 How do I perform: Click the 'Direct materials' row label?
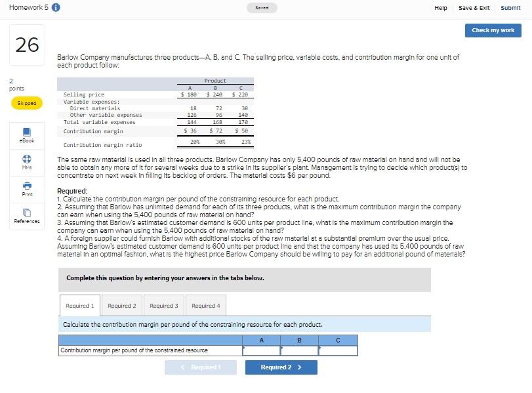click(x=95, y=108)
